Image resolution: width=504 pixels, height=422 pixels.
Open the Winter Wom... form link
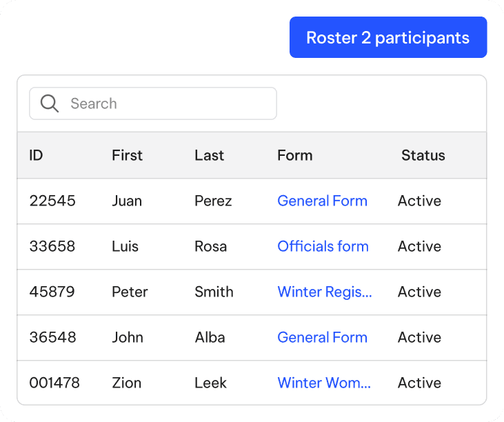pos(324,383)
